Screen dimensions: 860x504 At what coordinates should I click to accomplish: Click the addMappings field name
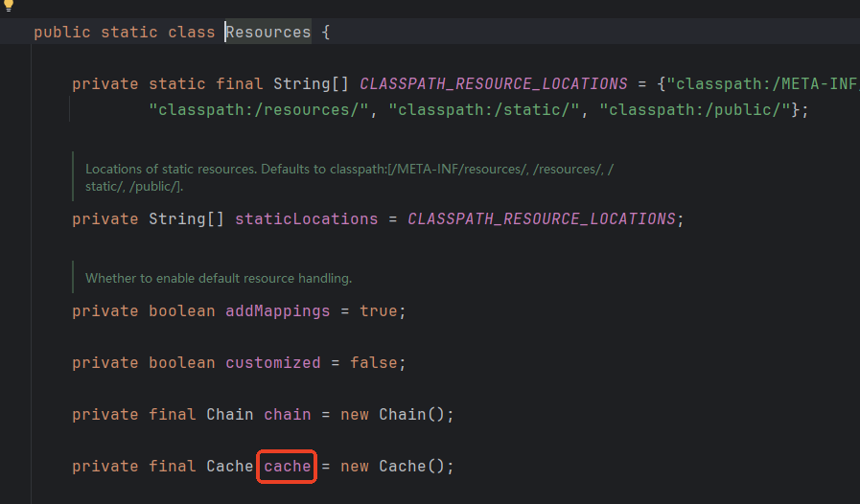coord(278,311)
